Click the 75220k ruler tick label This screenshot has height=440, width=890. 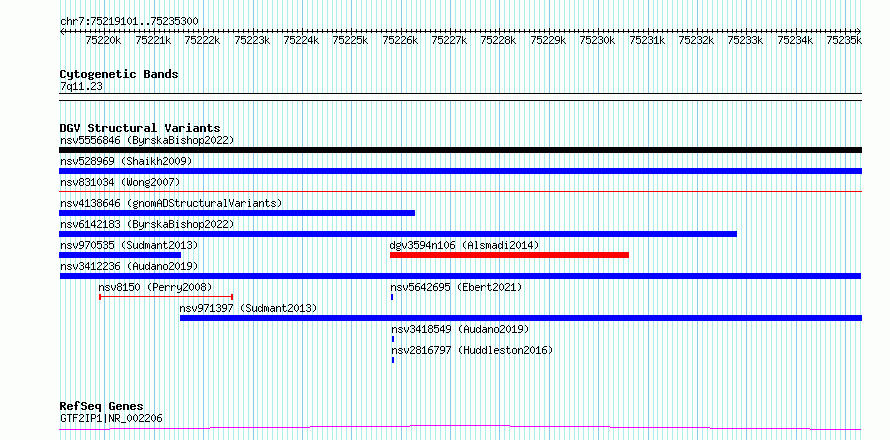[104, 40]
